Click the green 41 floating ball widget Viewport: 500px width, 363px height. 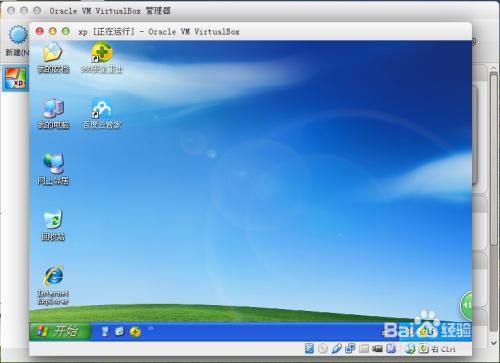point(466,305)
